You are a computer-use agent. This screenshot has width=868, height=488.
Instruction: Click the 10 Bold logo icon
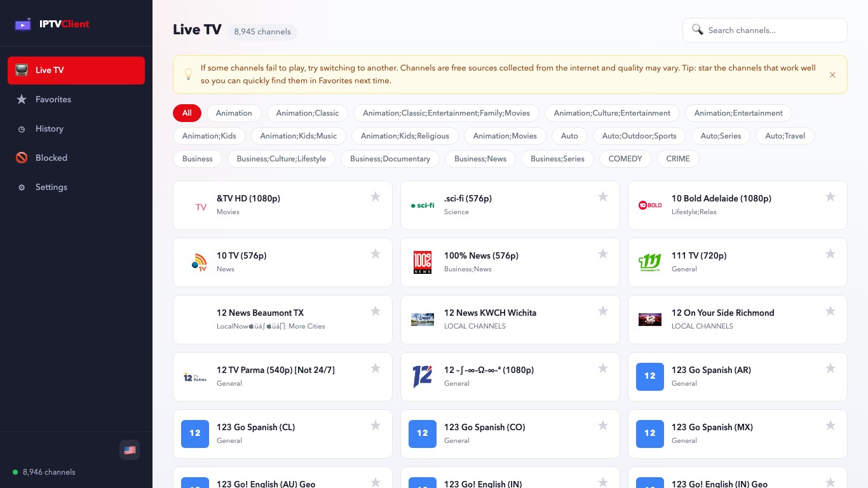650,205
